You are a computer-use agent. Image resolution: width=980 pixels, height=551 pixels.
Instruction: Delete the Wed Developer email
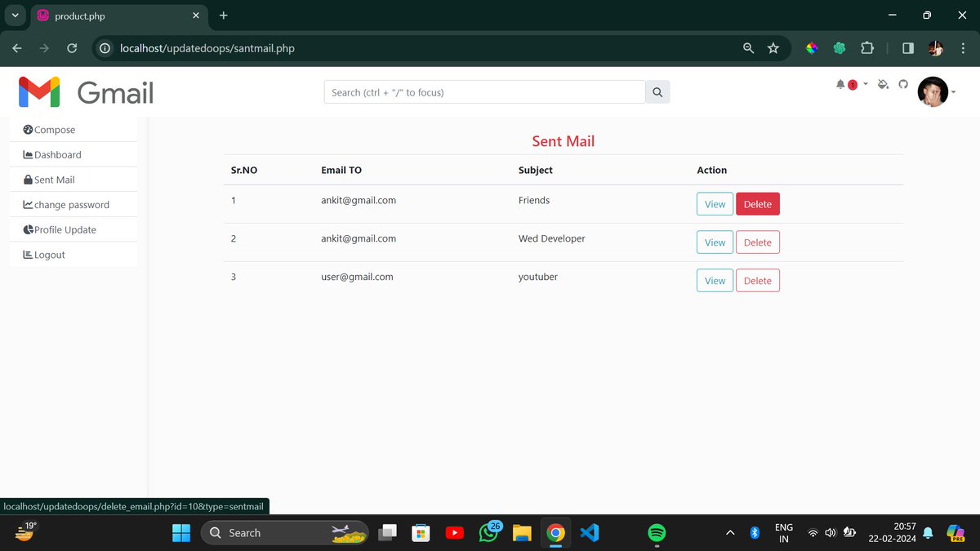click(x=758, y=242)
